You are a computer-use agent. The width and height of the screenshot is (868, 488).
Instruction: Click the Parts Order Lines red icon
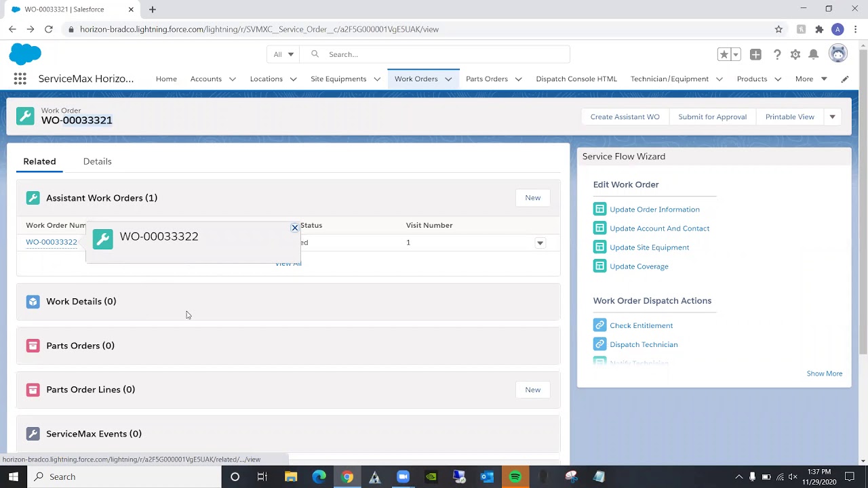33,390
